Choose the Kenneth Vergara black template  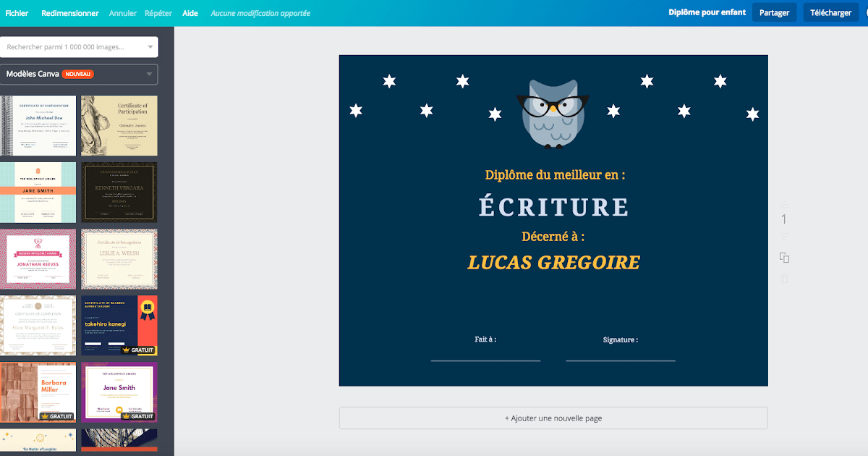[x=119, y=193]
